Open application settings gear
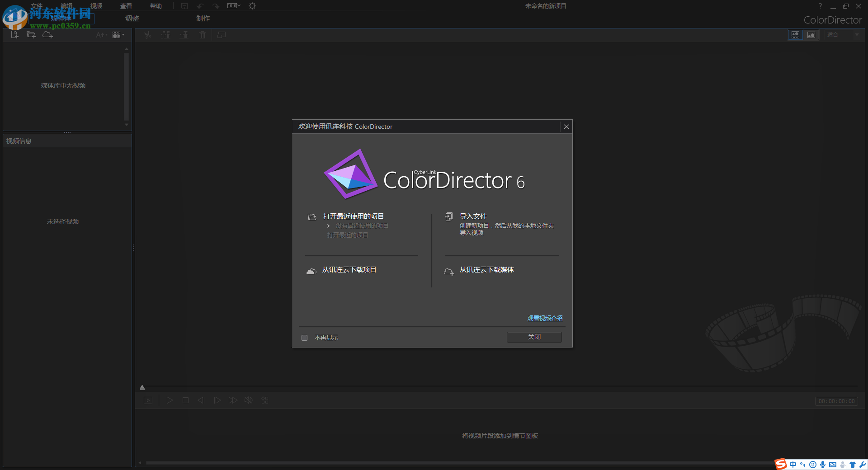 (252, 6)
